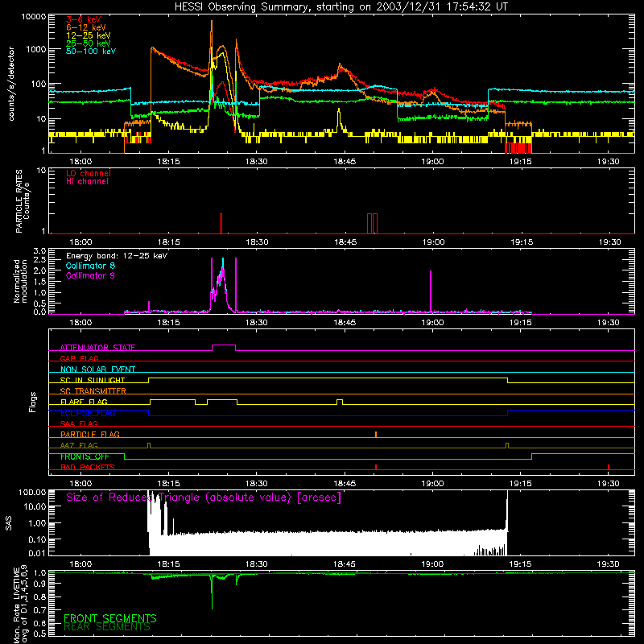Click the 18:45 tick under particle rates plot

point(345,242)
